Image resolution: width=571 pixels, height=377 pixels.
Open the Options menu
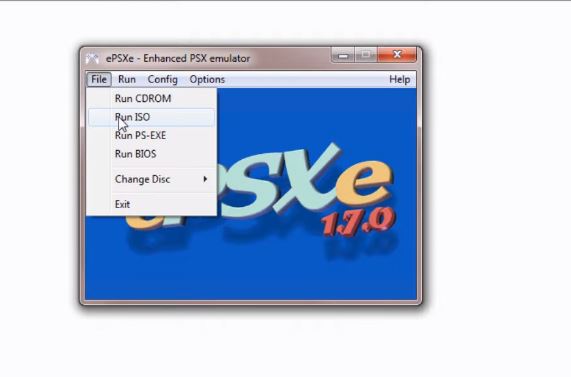click(x=207, y=79)
